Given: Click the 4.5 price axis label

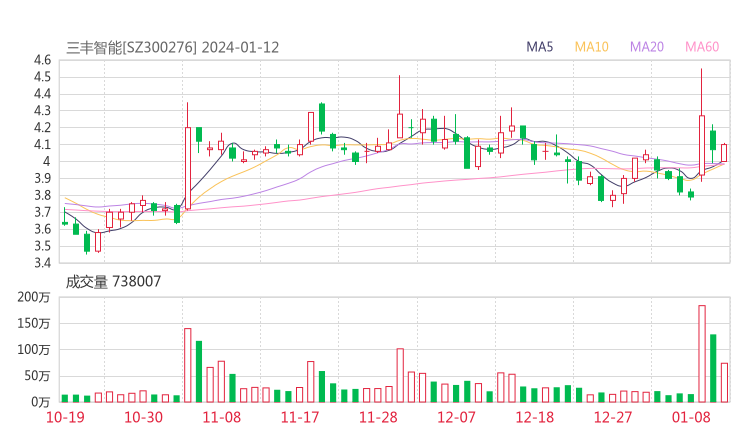Looking at the screenshot, I should (x=42, y=77).
